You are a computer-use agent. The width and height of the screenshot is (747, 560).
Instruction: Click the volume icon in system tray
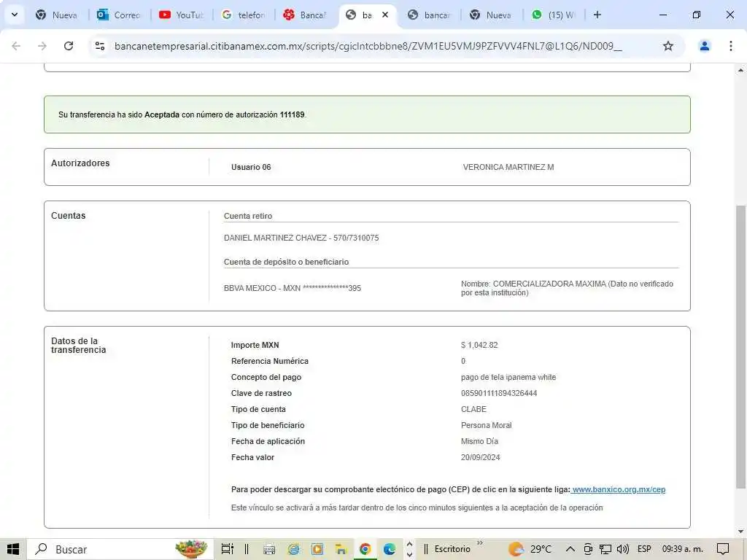tap(622, 549)
